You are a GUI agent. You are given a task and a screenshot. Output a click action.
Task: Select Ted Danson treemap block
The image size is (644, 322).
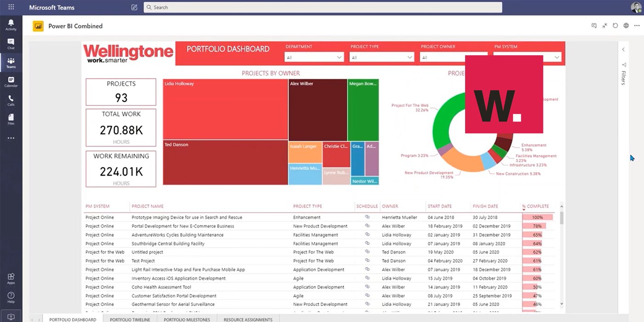pos(225,163)
